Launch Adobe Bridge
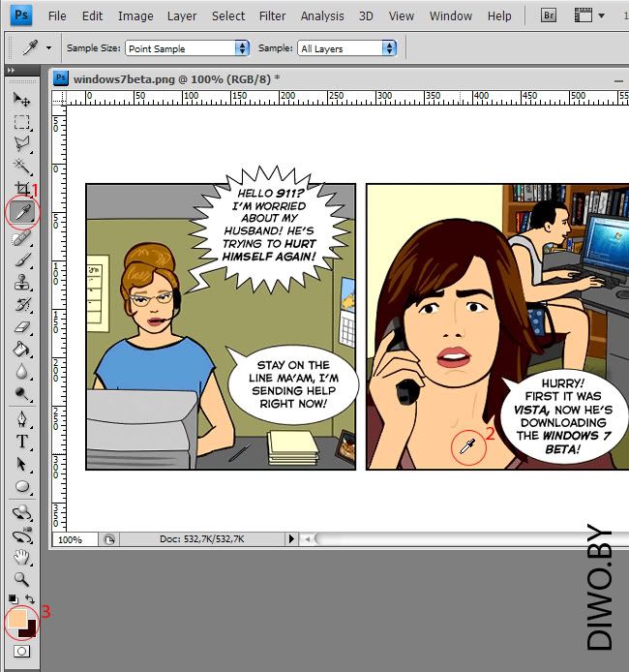Image resolution: width=629 pixels, height=672 pixels. [549, 15]
